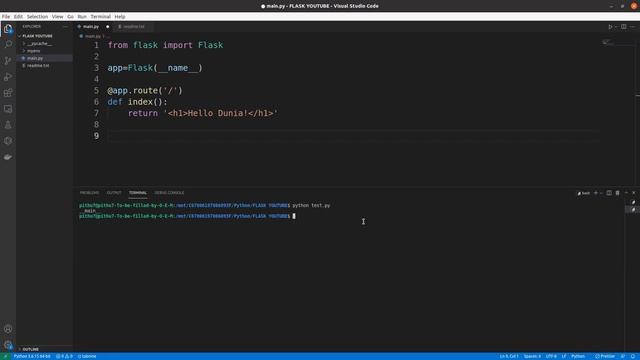Open the File menu
640x360 pixels.
(6, 17)
